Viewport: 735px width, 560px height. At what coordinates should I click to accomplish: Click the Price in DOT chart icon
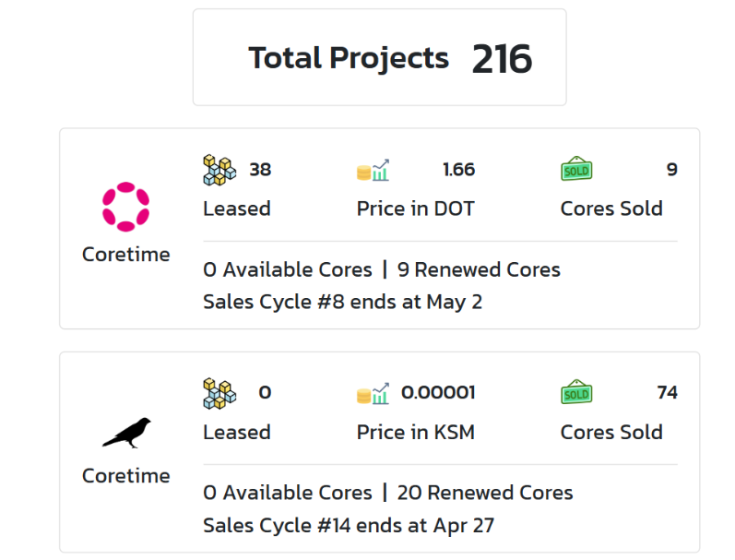click(373, 170)
